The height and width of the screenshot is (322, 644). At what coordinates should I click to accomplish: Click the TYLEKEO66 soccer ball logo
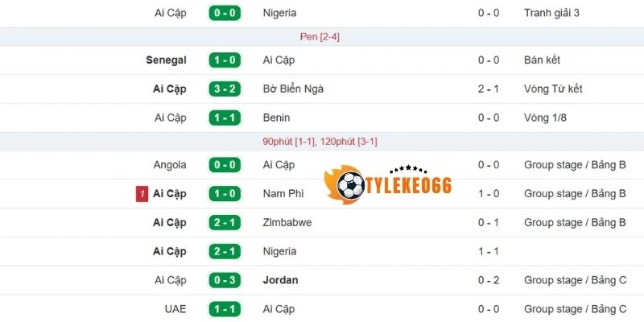351,186
